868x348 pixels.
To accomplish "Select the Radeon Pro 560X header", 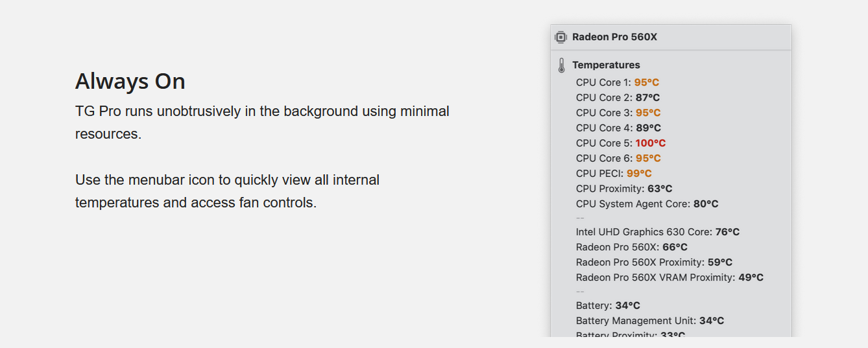I will pos(614,38).
